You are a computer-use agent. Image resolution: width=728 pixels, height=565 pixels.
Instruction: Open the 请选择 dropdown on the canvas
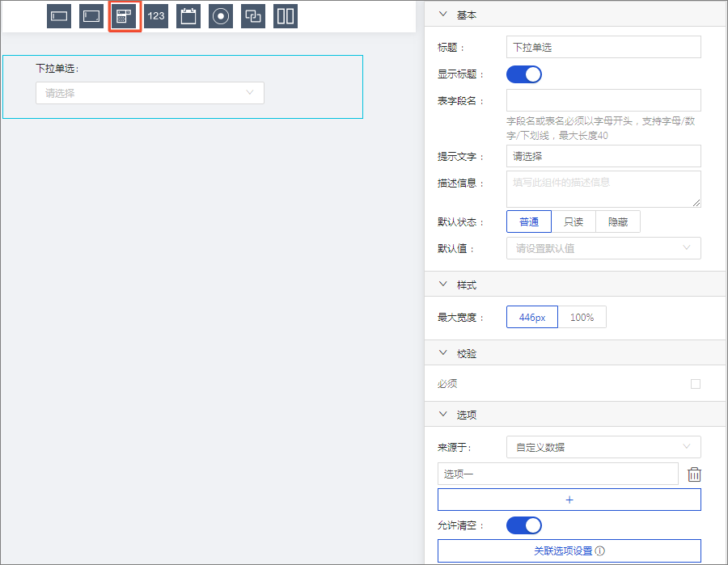pos(150,93)
